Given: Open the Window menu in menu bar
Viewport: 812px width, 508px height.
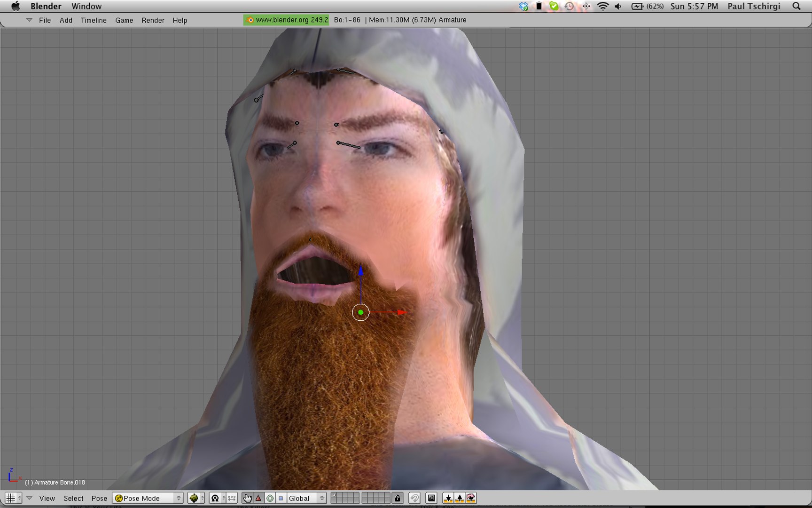Looking at the screenshot, I should (x=86, y=6).
